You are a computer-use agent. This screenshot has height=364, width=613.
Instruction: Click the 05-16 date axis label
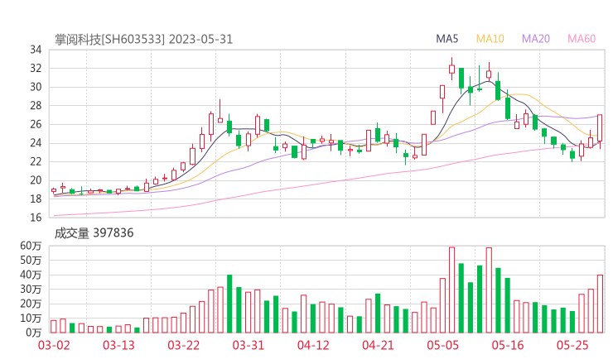coord(508,345)
